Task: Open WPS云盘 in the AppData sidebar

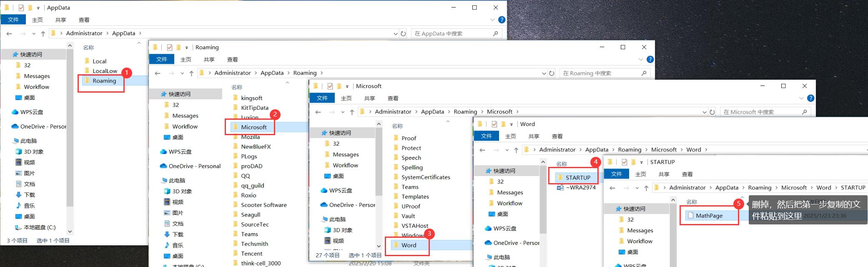Action: point(32,112)
